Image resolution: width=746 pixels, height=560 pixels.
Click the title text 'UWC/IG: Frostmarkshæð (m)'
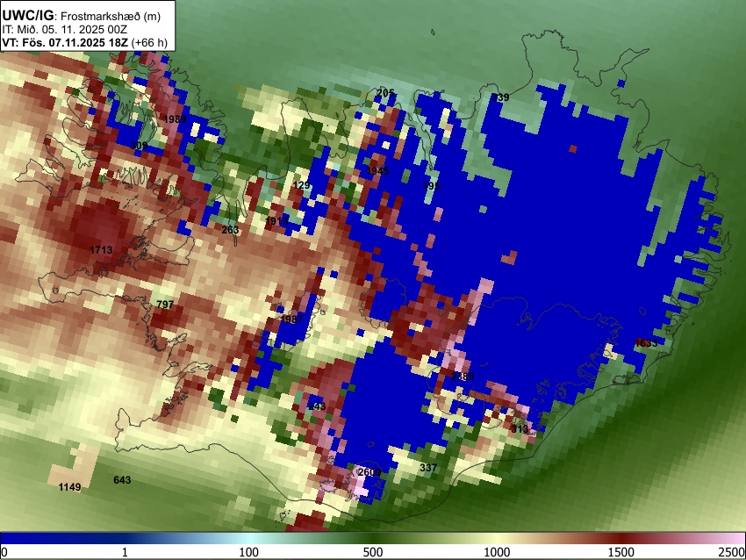point(82,16)
